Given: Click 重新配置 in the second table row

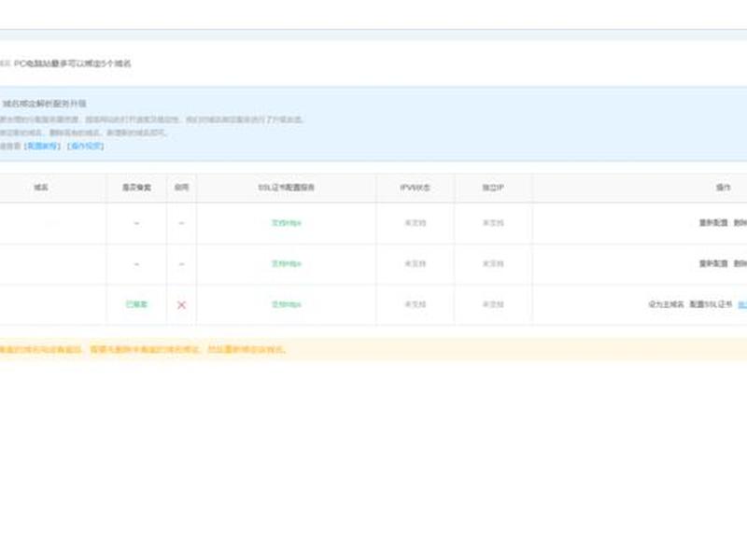Looking at the screenshot, I should click(713, 264).
